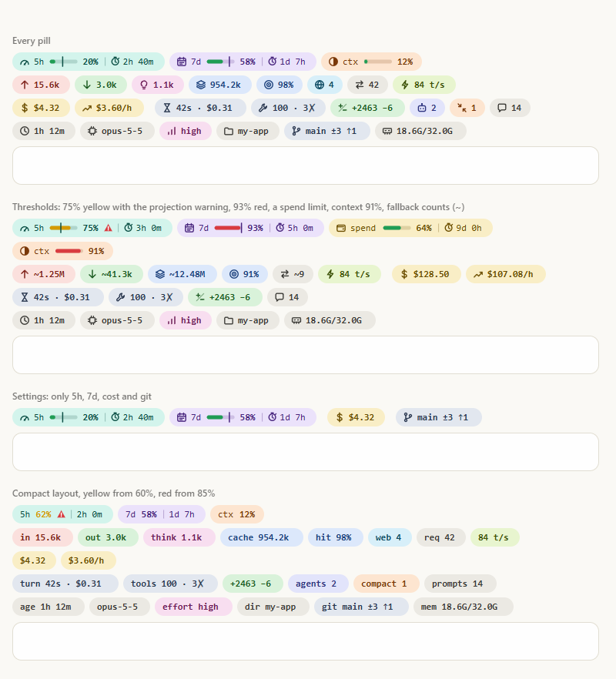Click the empty box under the Settings section

click(x=306, y=452)
